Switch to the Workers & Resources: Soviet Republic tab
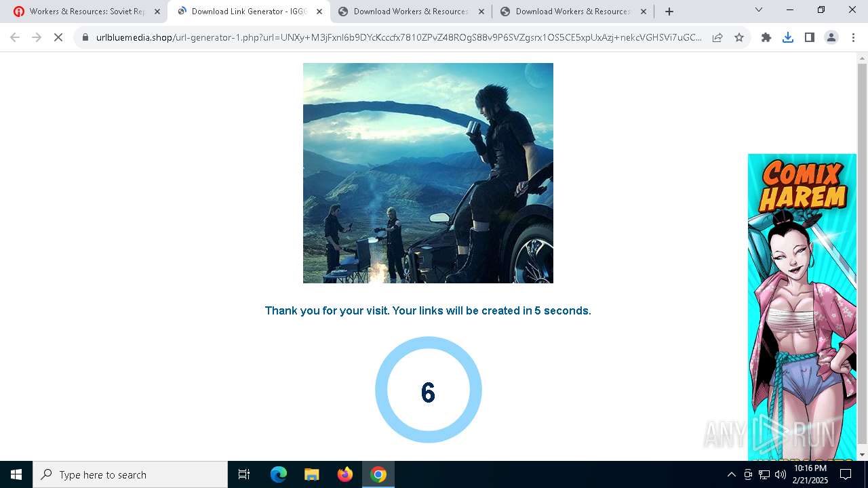The width and height of the screenshot is (868, 488). (86, 12)
